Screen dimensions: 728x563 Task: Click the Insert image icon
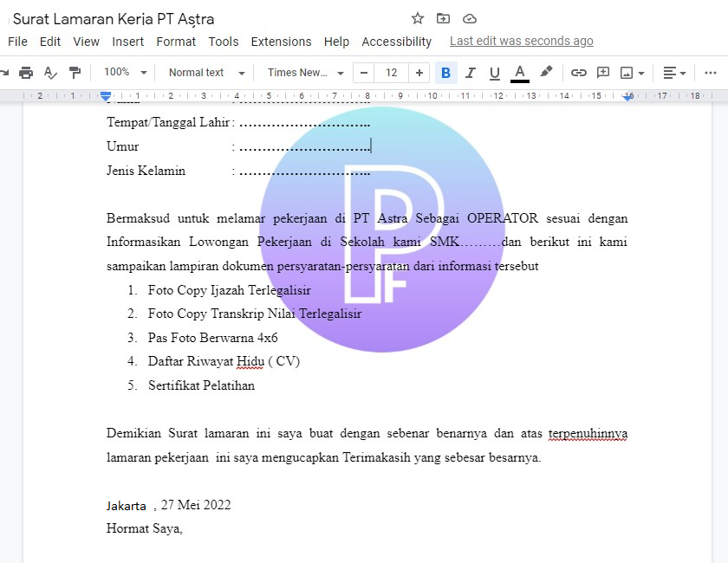click(x=627, y=73)
